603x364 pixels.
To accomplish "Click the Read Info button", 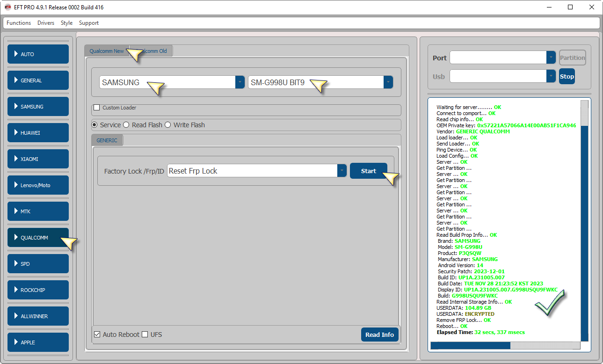I will [x=379, y=335].
